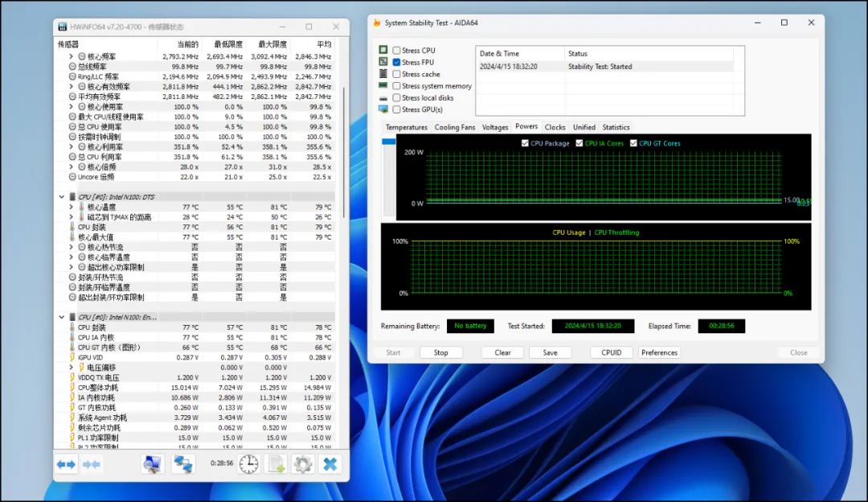
Task: Expand the 核心使用率 row
Action: [x=71, y=106]
